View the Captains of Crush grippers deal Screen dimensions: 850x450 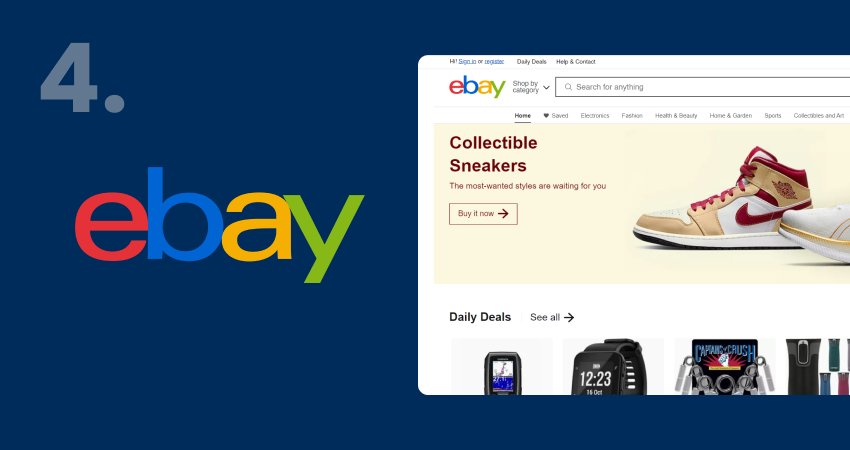(x=725, y=367)
